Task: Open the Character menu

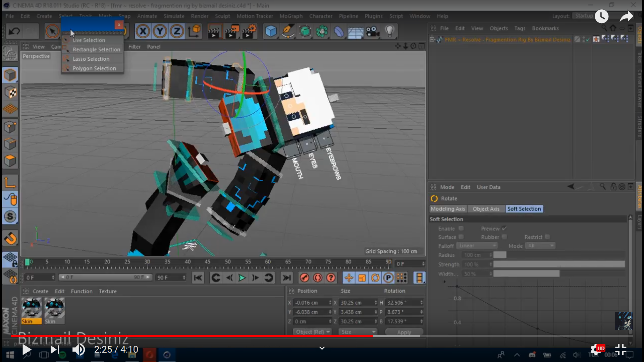Action: [321, 16]
